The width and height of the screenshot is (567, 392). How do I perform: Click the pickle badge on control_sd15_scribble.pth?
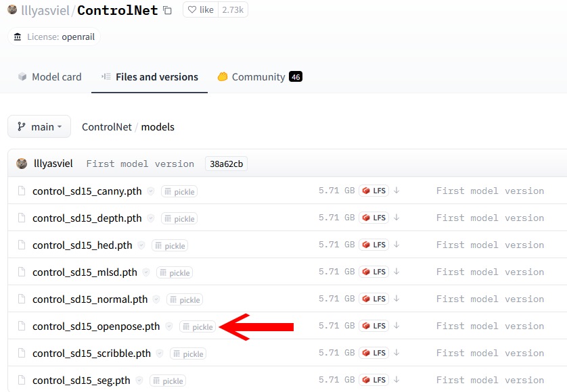[188, 354]
